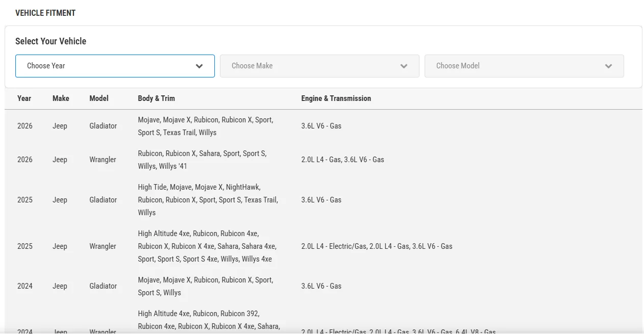Open the Choose Model dropdown
The width and height of the screenshot is (644, 334).
point(524,66)
